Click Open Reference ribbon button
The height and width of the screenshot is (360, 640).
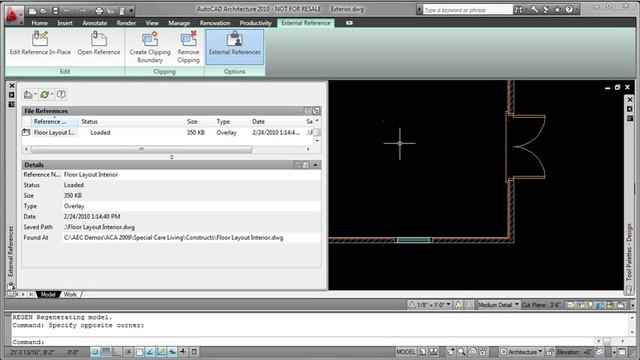(99, 44)
